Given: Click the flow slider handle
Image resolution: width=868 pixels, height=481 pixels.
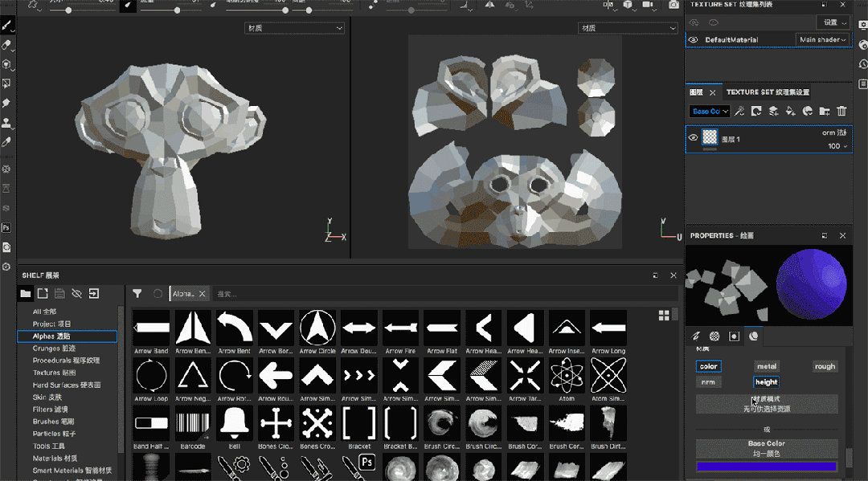Looking at the screenshot, I should [177, 10].
